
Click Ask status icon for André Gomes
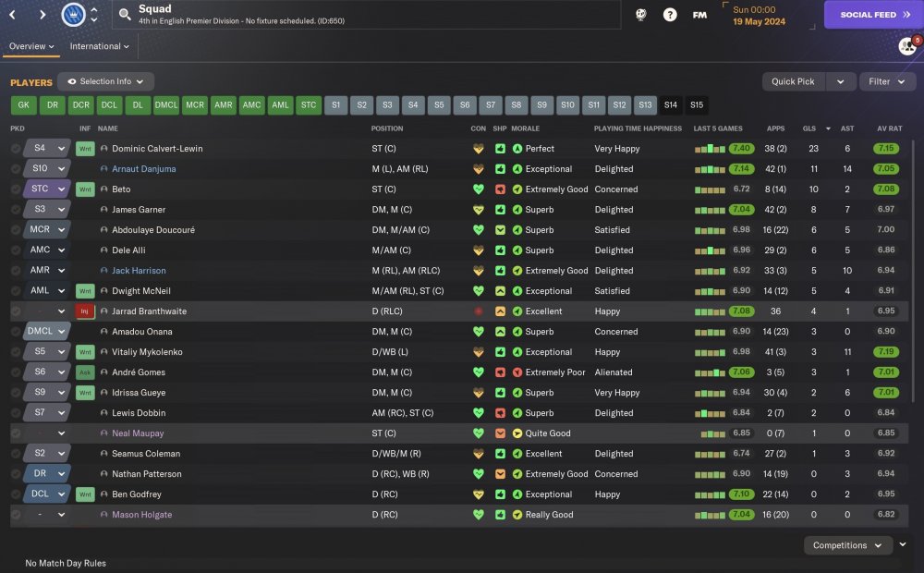[x=85, y=372]
